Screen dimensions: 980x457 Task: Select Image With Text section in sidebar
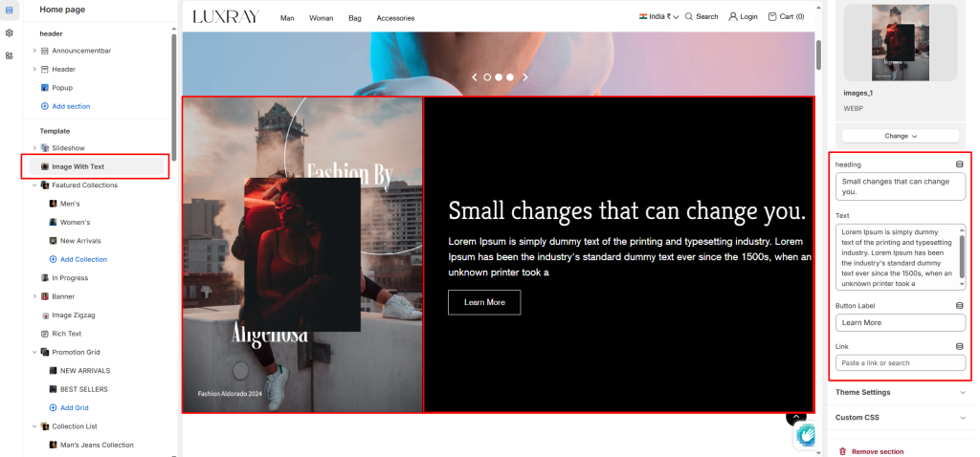97,166
